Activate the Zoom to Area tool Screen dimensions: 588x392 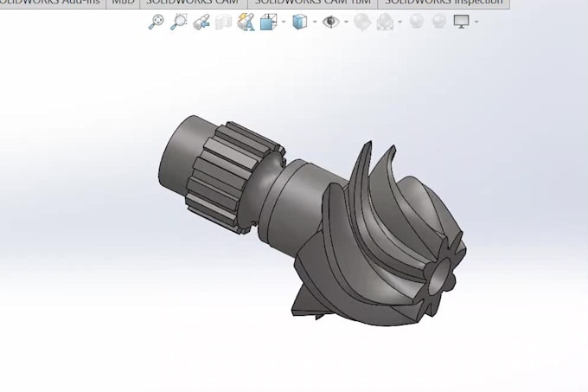click(178, 22)
